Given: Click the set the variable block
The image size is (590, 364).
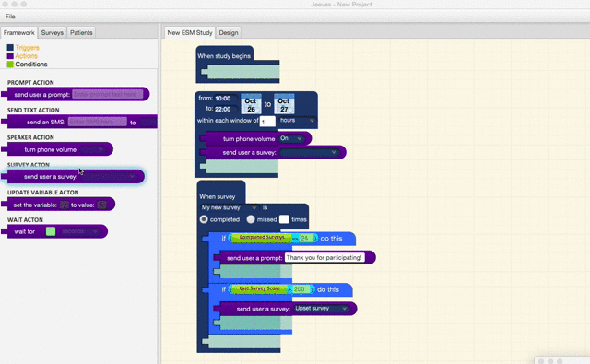Looking at the screenshot, I should pos(58,205).
